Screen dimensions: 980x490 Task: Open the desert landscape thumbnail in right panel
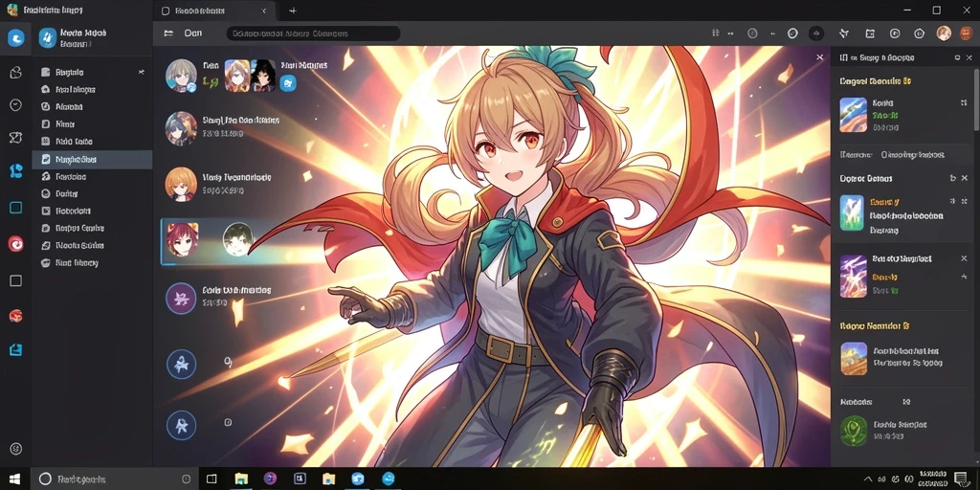point(854,358)
